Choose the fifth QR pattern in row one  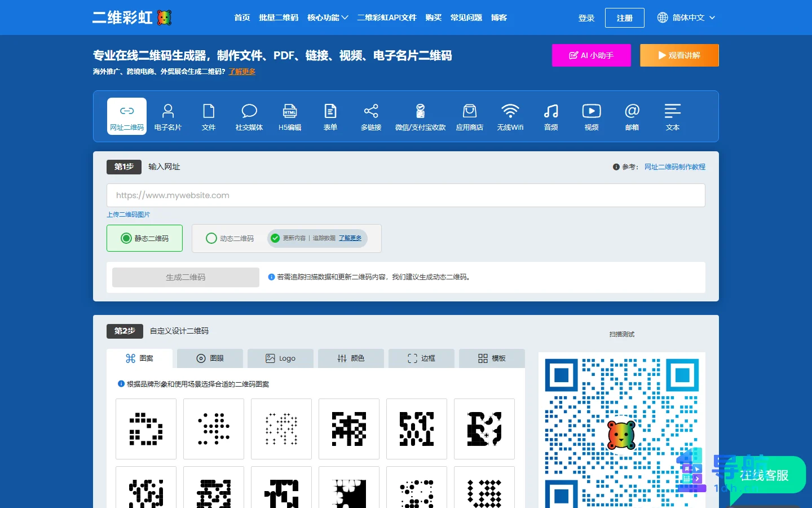coord(417,429)
